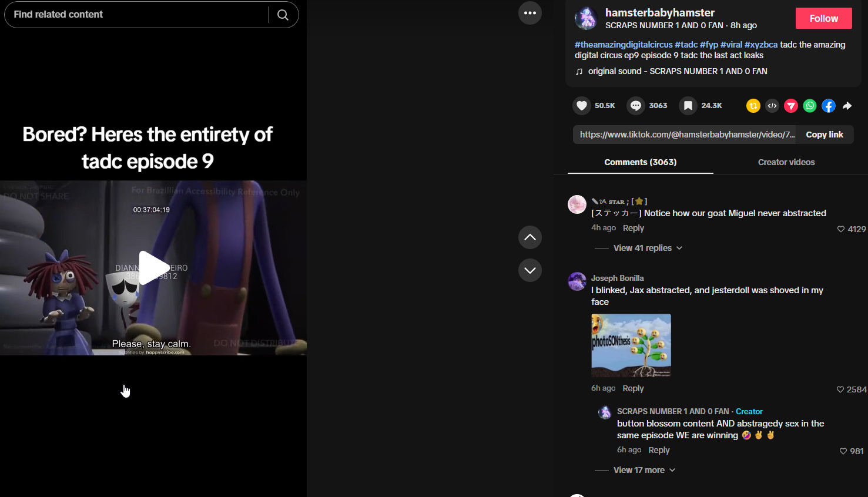The width and height of the screenshot is (868, 497).
Task: Share to Facebook icon
Action: coord(829,106)
